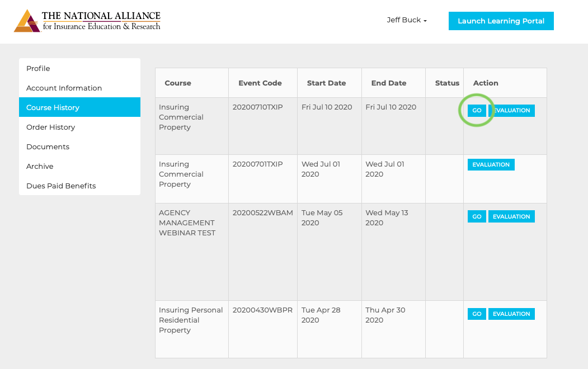Click the Event Code column header
The height and width of the screenshot is (369, 588).
click(x=260, y=83)
